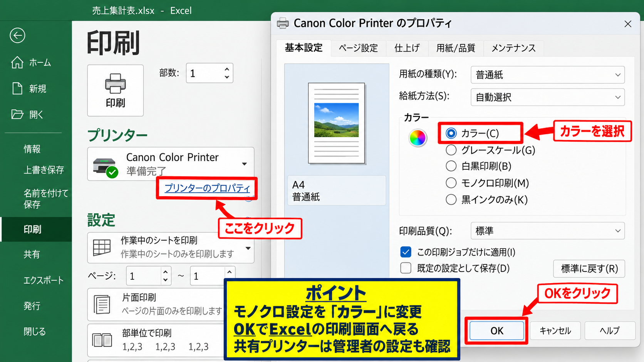Switch to the 仕上げ tab
This screenshot has height=362, width=644.
pos(407,48)
